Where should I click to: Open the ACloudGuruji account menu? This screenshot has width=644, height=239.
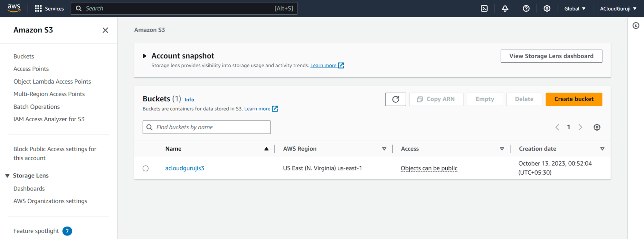pos(618,9)
